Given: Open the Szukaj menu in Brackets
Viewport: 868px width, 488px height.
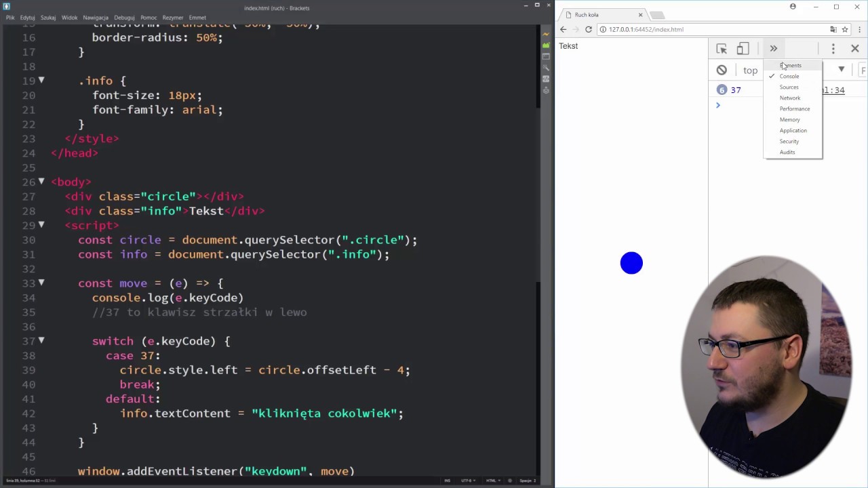Looking at the screenshot, I should (48, 18).
